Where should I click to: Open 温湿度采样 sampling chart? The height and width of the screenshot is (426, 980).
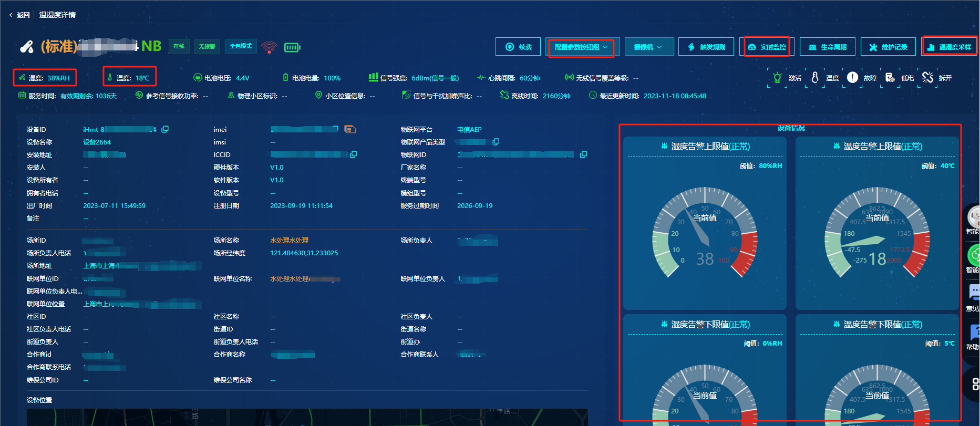click(949, 47)
